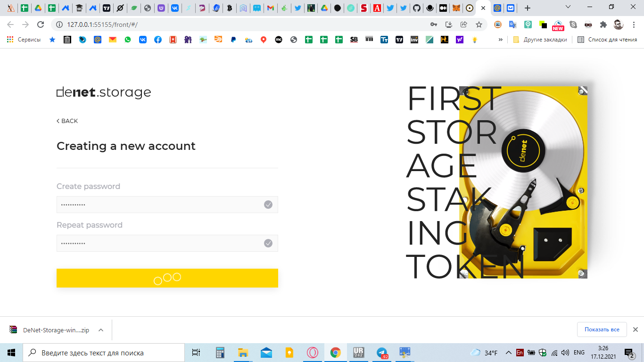Expand the DeNet-Storage zip download options
This screenshot has width=644, height=362.
point(100,329)
